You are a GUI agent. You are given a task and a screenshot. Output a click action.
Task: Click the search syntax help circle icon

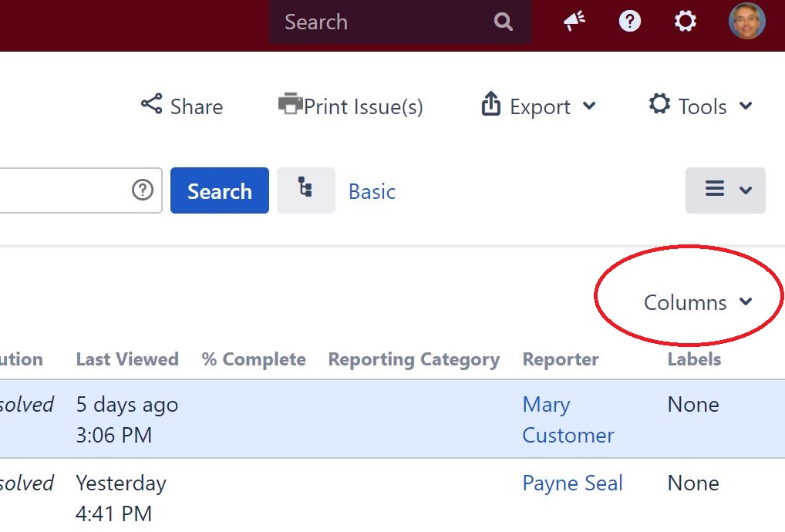coord(142,190)
